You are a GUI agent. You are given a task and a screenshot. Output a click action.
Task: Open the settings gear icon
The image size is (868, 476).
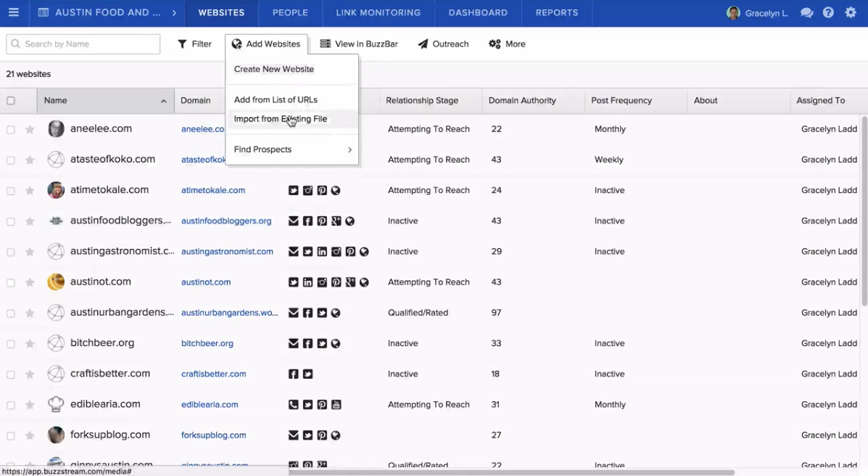click(x=851, y=12)
